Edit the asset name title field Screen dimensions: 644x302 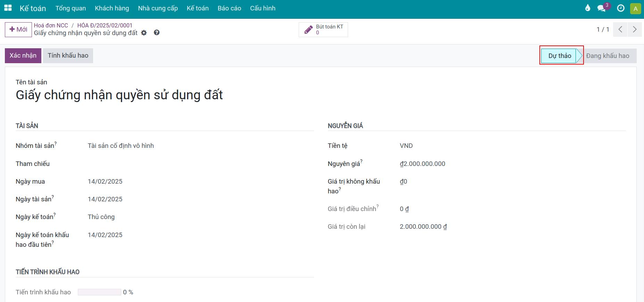click(119, 95)
